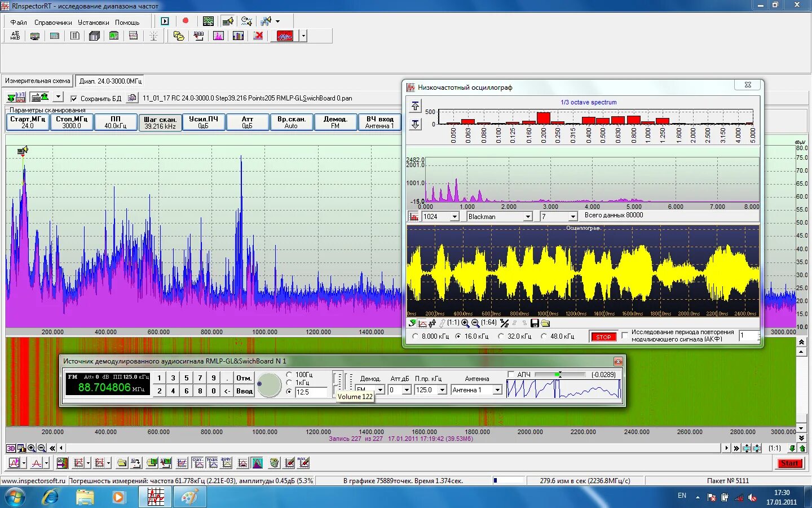Open the Установки menu
This screenshot has height=508, width=812.
[94, 23]
